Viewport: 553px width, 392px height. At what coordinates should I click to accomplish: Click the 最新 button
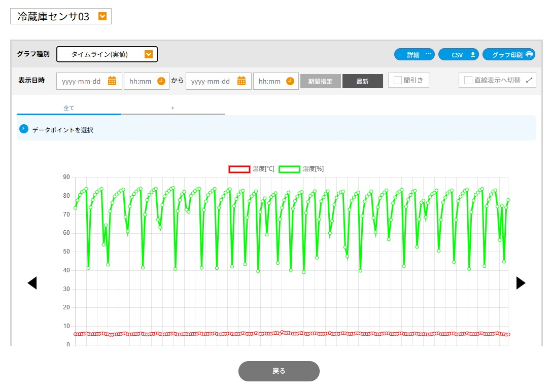point(362,82)
